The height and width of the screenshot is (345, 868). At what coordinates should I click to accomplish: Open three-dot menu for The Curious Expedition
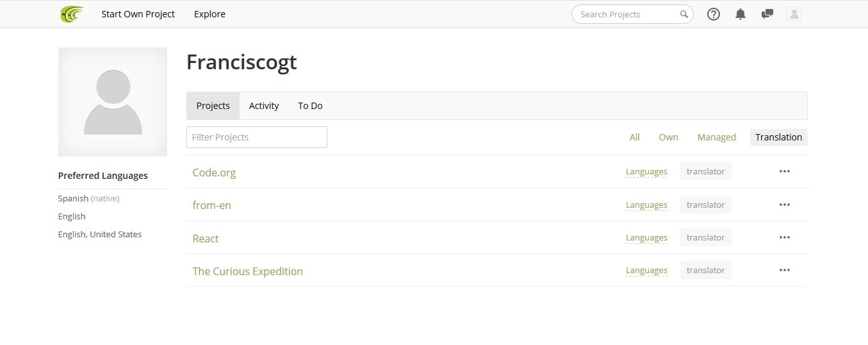pos(785,270)
